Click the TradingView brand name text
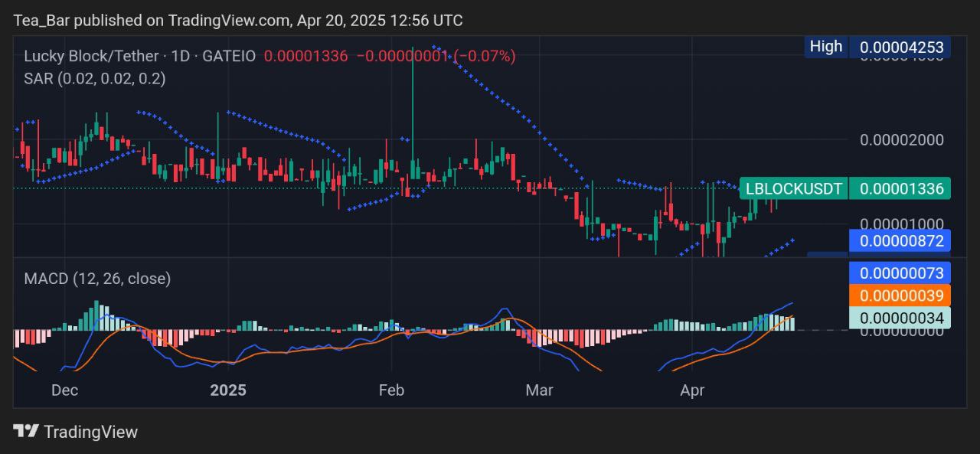This screenshot has height=454, width=980. pyautogui.click(x=90, y=432)
